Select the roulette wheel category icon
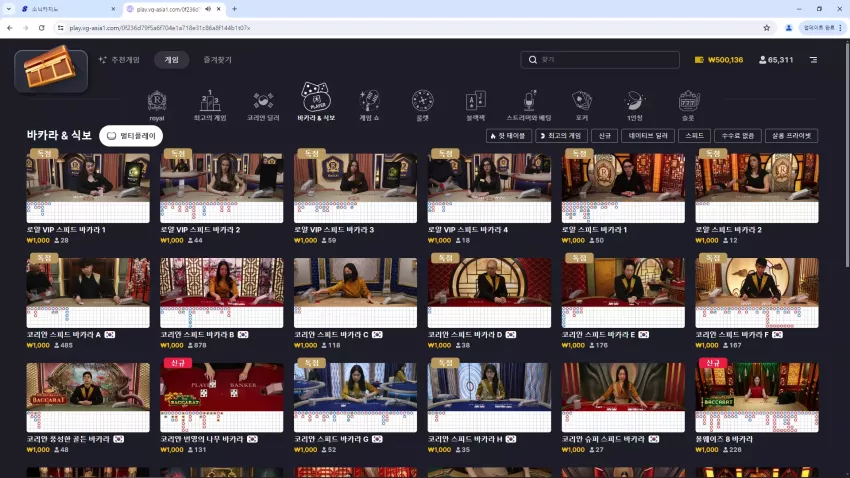The image size is (850, 478). click(x=422, y=106)
